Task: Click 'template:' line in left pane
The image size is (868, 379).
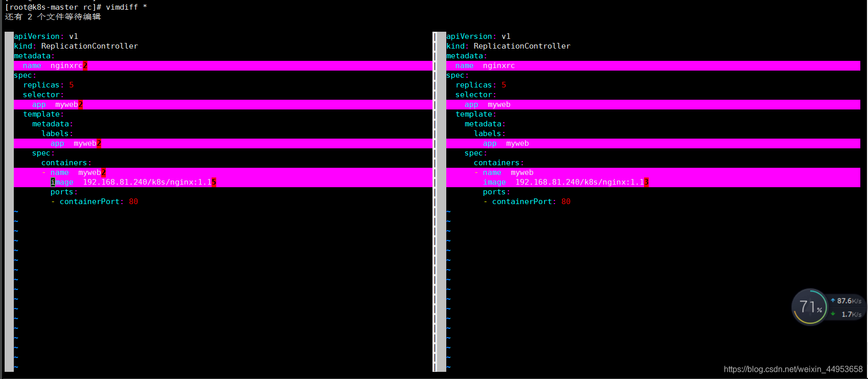Action: click(x=43, y=114)
